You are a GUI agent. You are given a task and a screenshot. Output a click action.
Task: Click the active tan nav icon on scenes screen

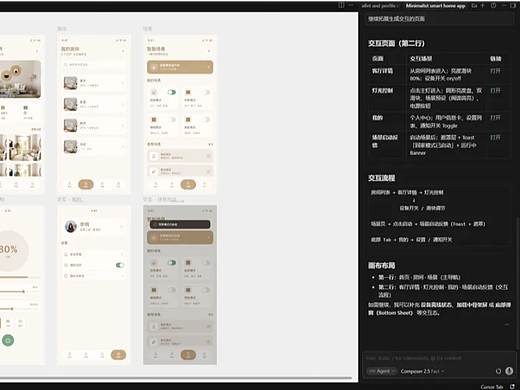click(188, 184)
